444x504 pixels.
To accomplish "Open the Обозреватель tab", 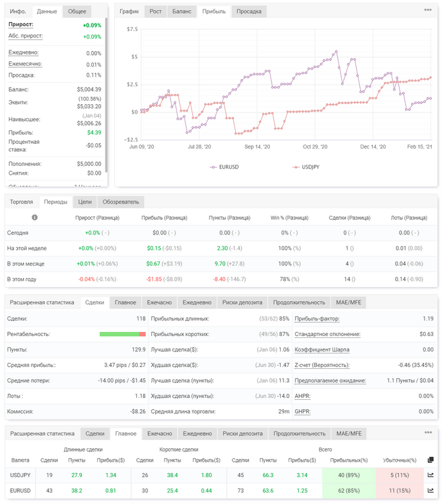I will pos(121,202).
